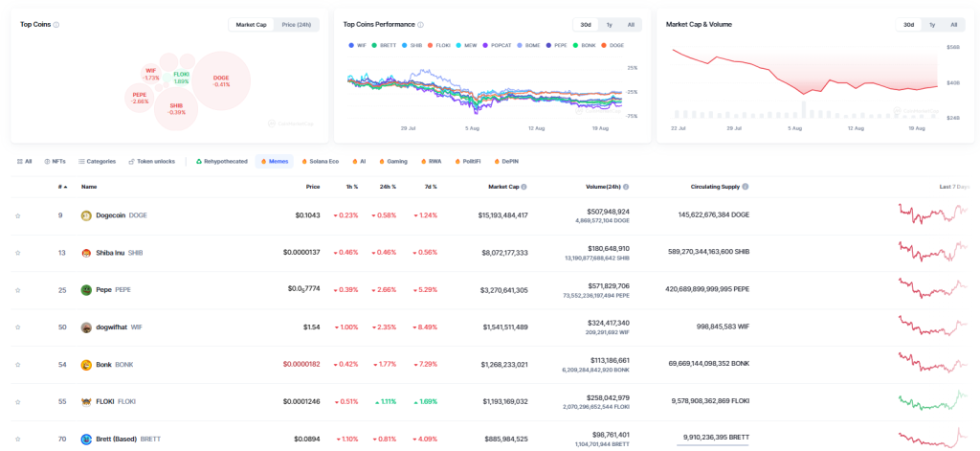Sort table by the # rank column
This screenshot has width=980, height=451.
[62, 187]
